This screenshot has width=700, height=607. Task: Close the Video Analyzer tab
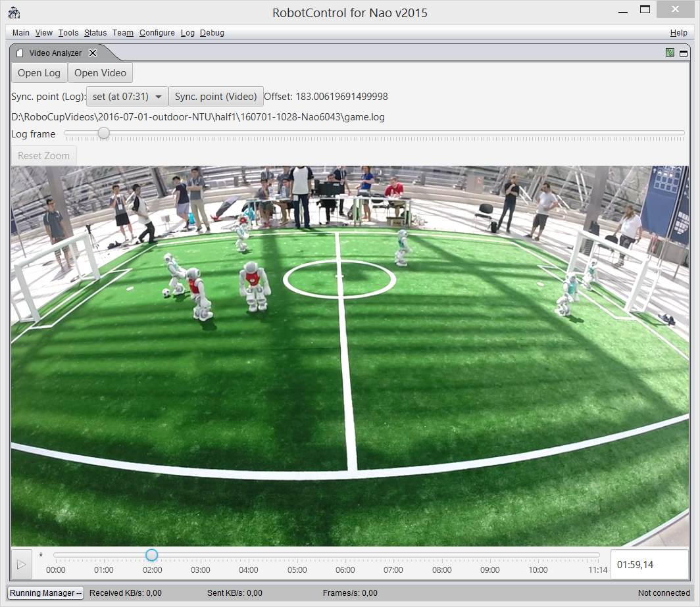[x=93, y=53]
